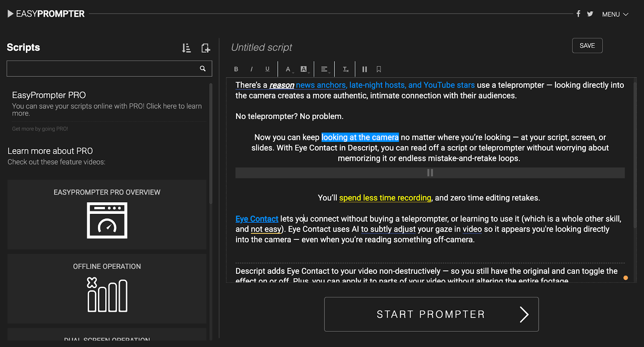Click highlighted 'looking at the camera' text
This screenshot has height=347, width=644.
click(360, 138)
